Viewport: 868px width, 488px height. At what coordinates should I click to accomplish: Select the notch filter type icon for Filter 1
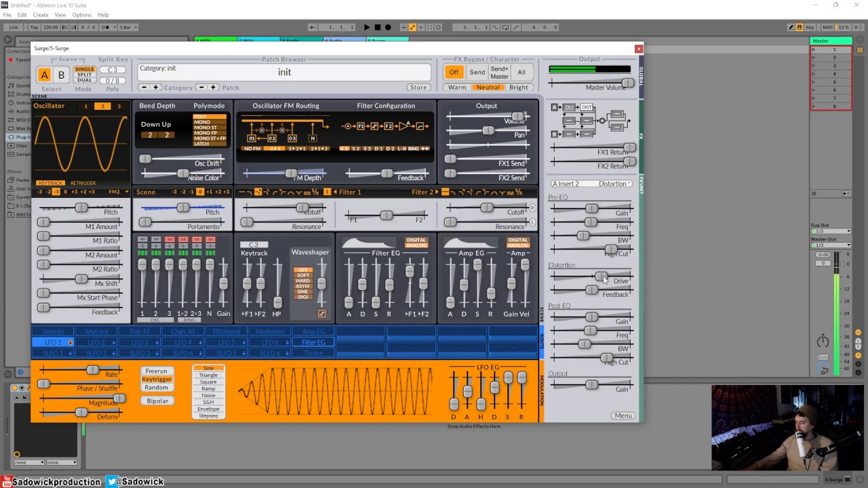tap(299, 192)
